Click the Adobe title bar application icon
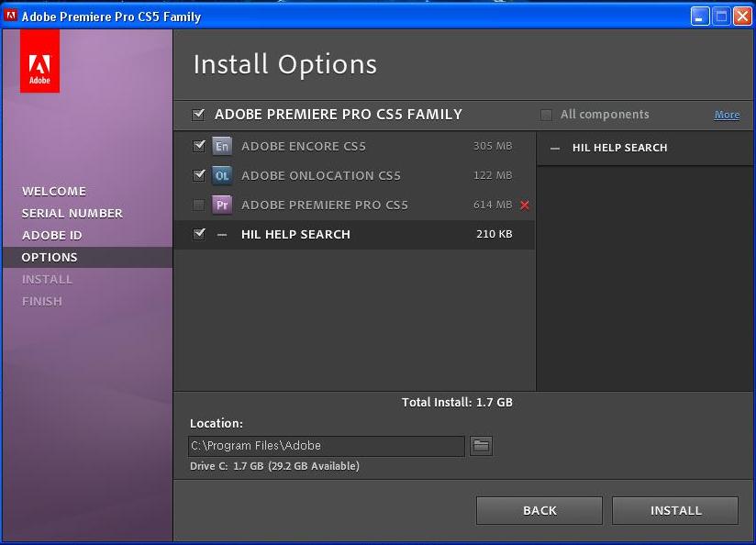756x545 pixels. tap(10, 16)
